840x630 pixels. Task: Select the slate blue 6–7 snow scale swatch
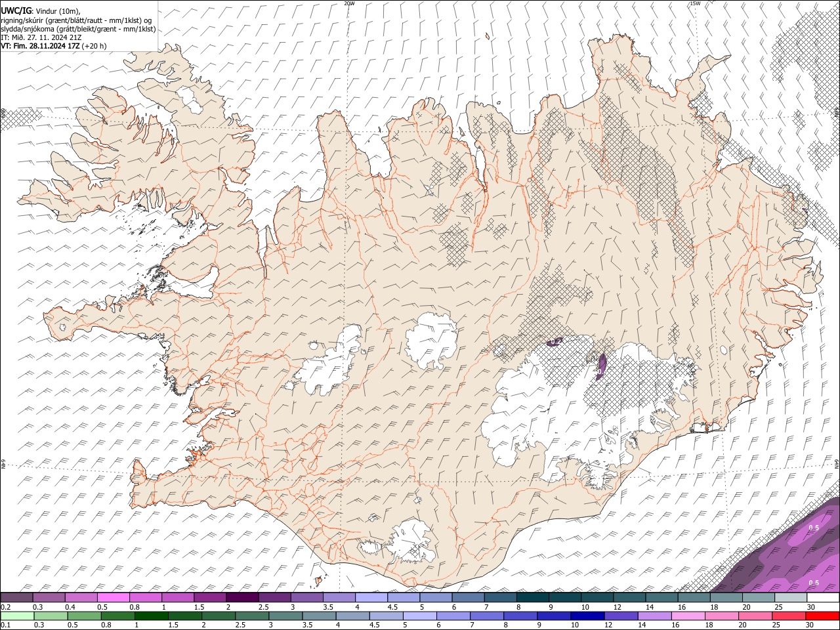click(468, 598)
